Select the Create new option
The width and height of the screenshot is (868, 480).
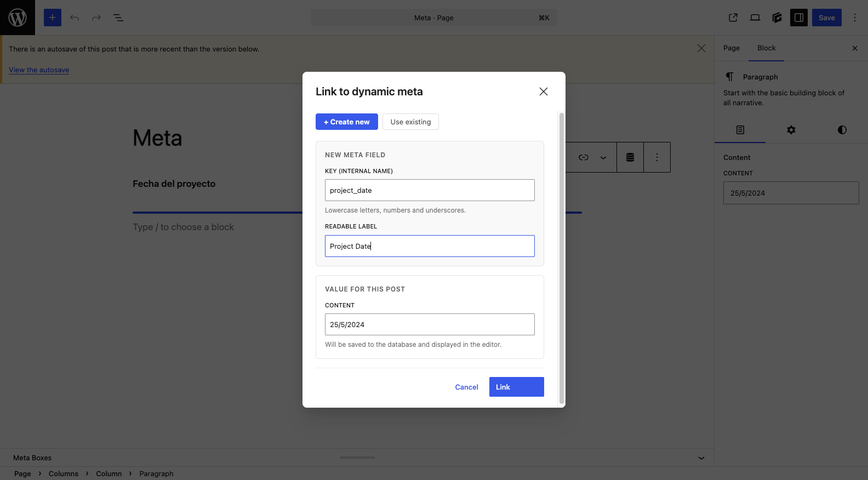click(x=347, y=122)
